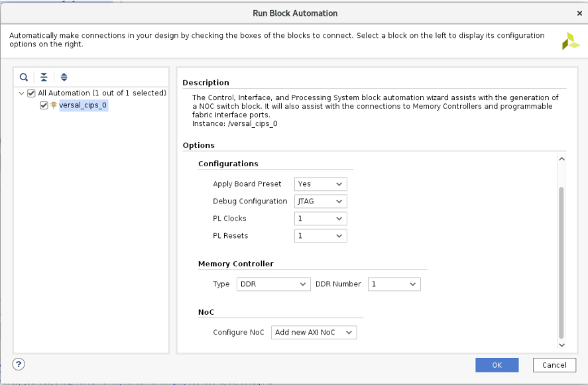588x385 pixels.
Task: Dismiss the dialog with Cancel
Action: click(554, 364)
